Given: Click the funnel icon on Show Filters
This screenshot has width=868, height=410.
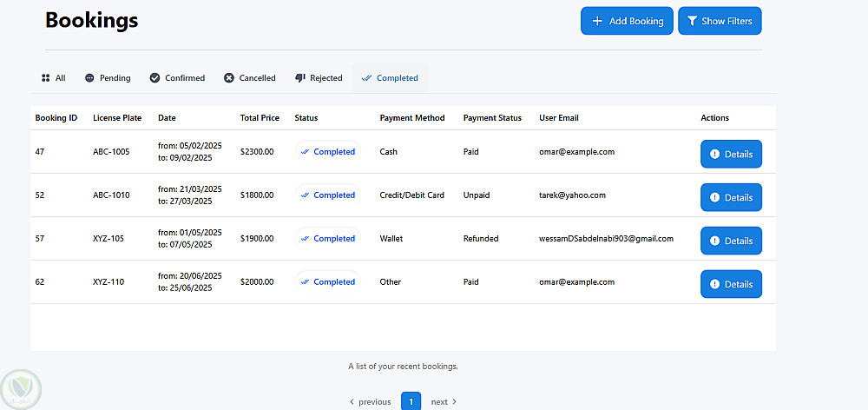Looking at the screenshot, I should pyautogui.click(x=693, y=21).
